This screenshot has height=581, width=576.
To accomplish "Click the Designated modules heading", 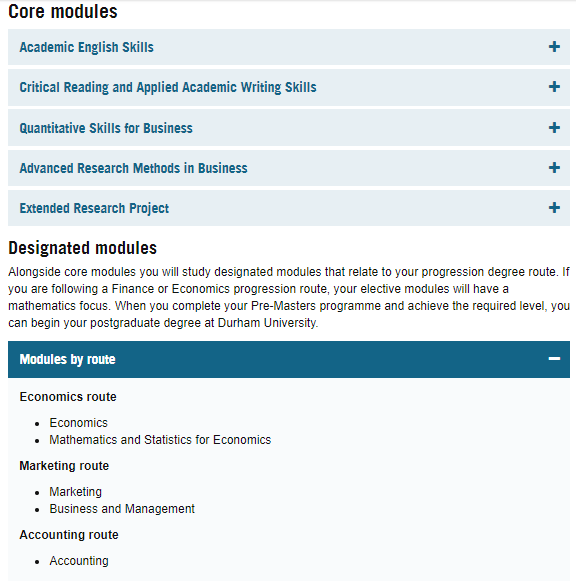I will click(83, 248).
